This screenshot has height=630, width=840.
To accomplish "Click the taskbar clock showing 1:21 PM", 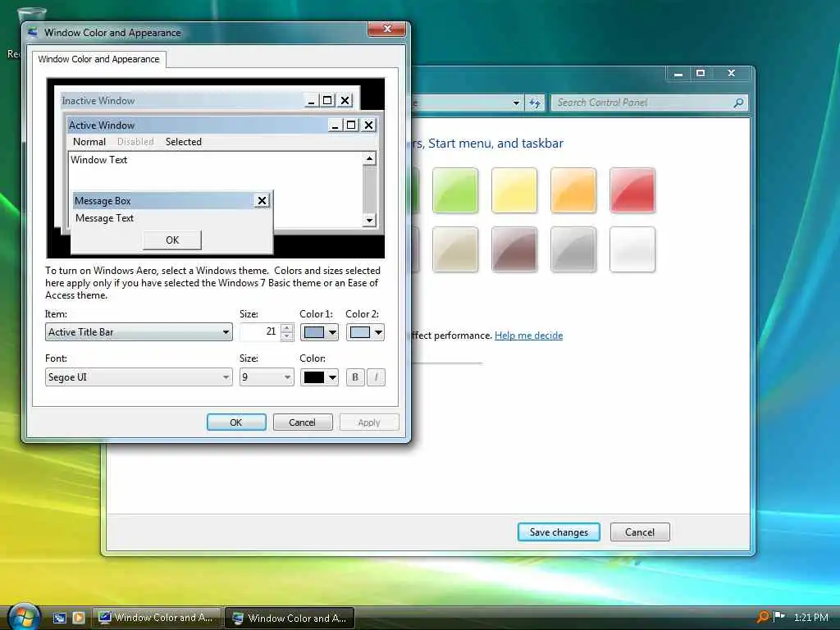I will [811, 617].
